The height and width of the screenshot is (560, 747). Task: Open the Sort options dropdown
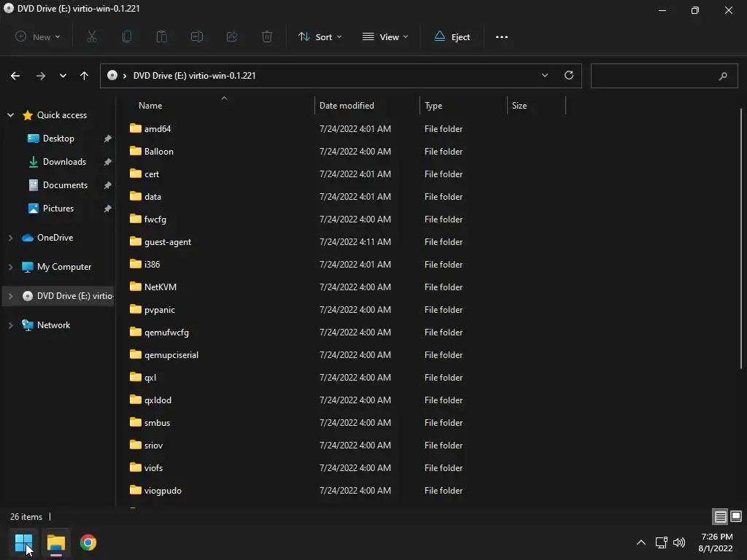point(320,36)
